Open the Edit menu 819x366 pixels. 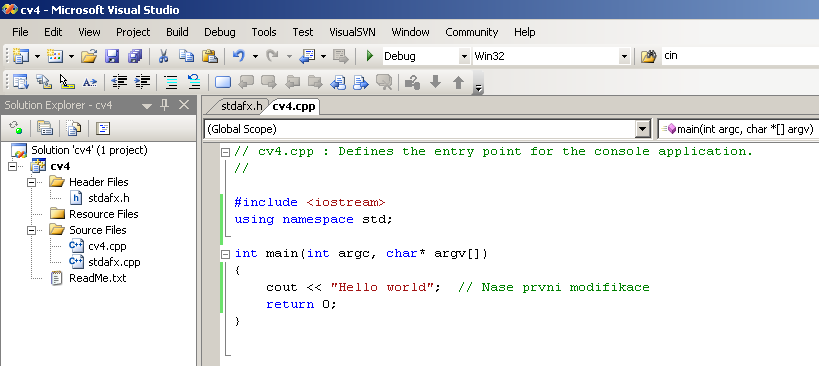click(53, 32)
